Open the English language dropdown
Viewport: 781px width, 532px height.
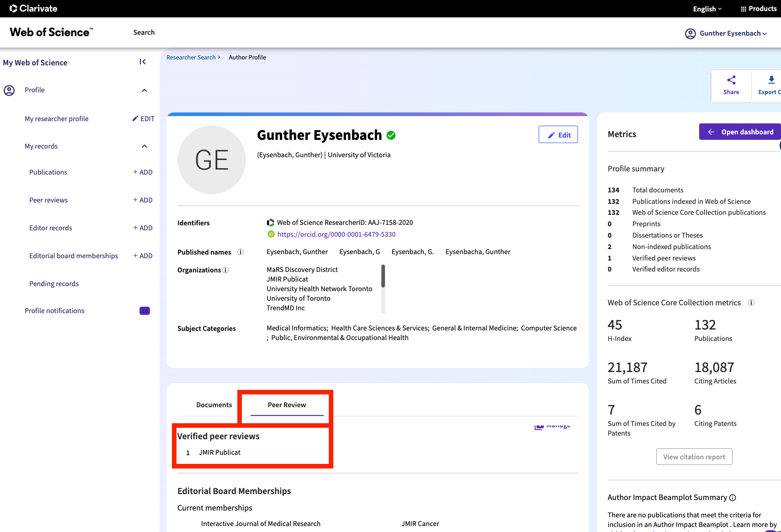coord(707,9)
